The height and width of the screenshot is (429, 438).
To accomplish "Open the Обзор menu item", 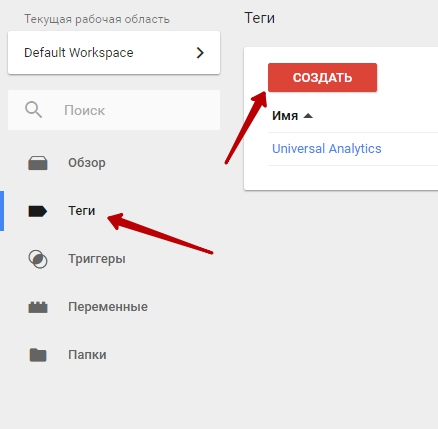I will (87, 163).
